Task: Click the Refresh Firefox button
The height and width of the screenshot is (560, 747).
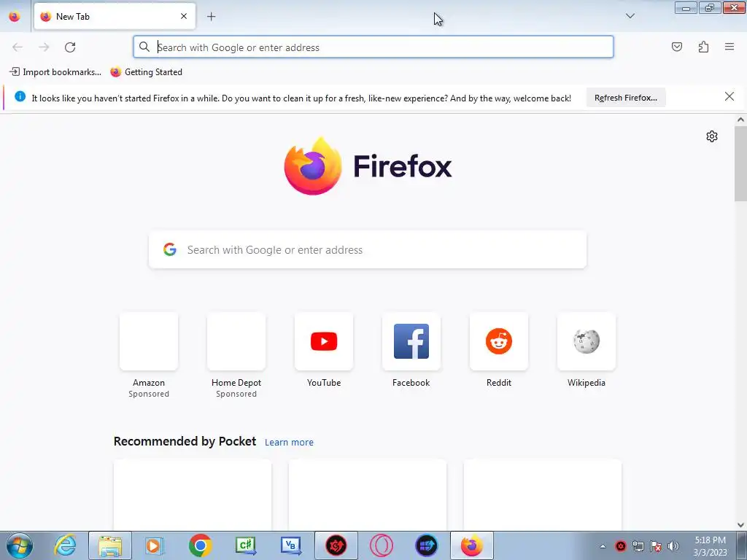Action: (625, 98)
